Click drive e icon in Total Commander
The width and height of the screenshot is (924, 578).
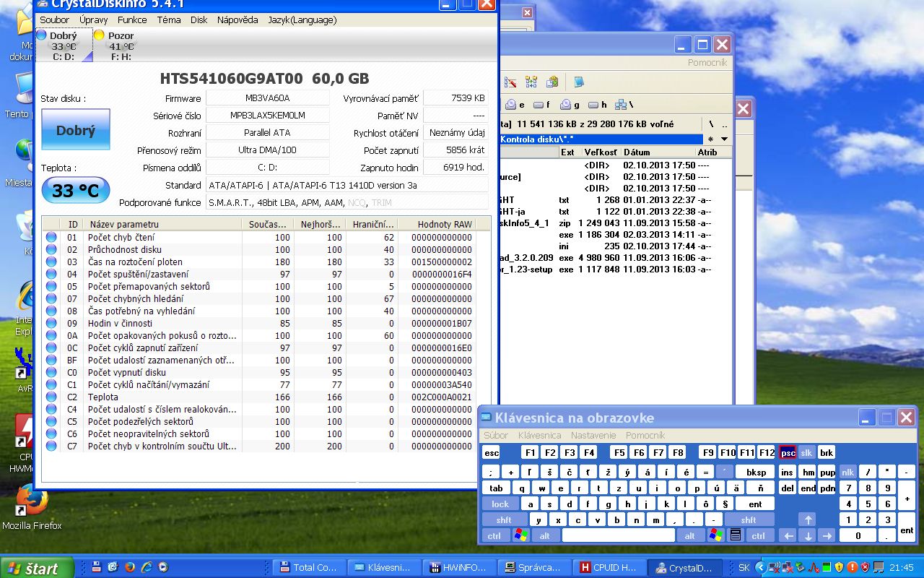point(515,105)
